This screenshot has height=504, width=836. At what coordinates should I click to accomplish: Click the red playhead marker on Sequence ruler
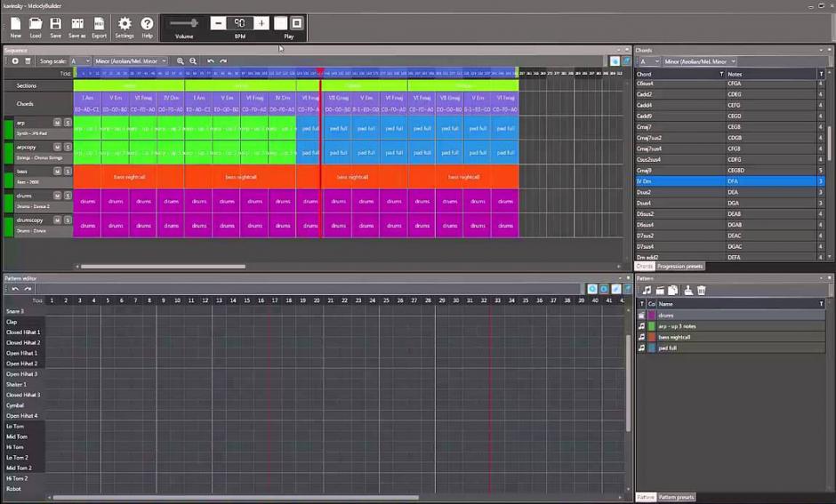320,71
